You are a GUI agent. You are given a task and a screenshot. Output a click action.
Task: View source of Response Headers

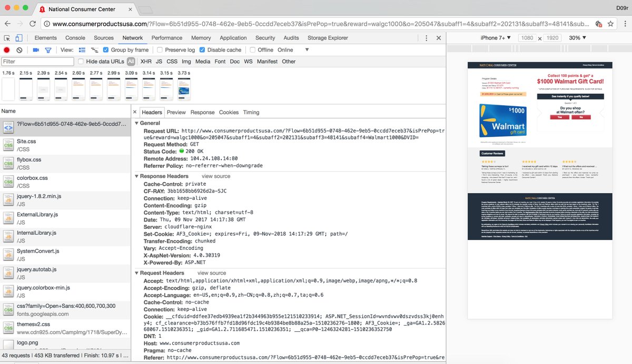(216, 176)
